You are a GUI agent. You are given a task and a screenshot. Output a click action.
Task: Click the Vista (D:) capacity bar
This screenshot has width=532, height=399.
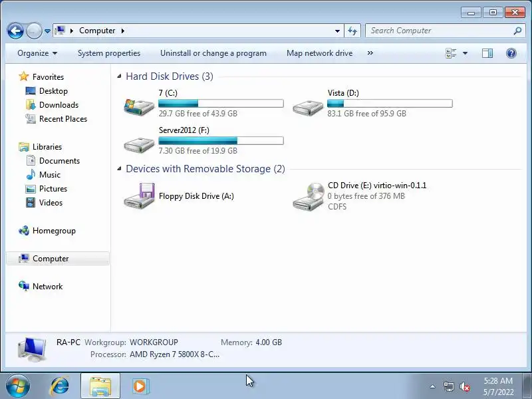pyautogui.click(x=390, y=104)
